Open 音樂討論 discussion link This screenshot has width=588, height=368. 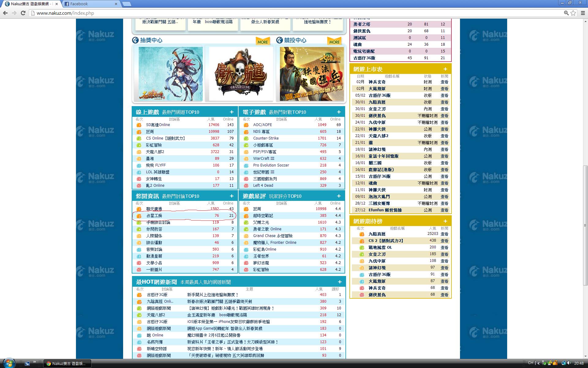pos(154,249)
